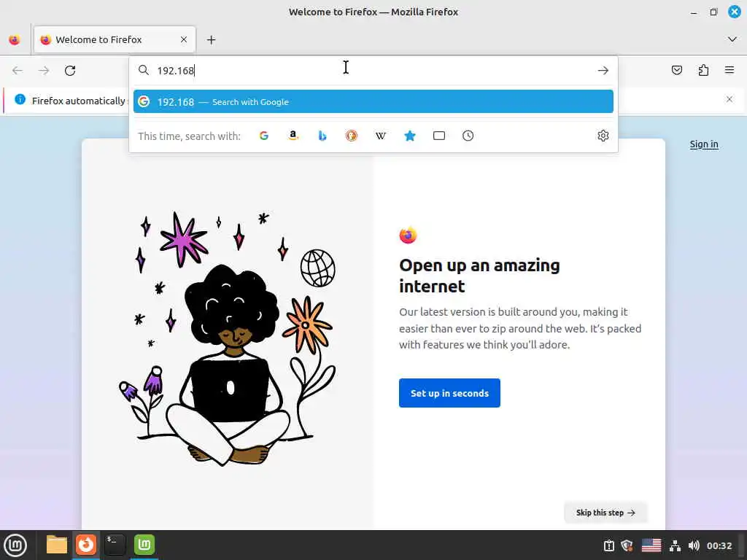Search this time with Wikipedia icon

click(381, 136)
